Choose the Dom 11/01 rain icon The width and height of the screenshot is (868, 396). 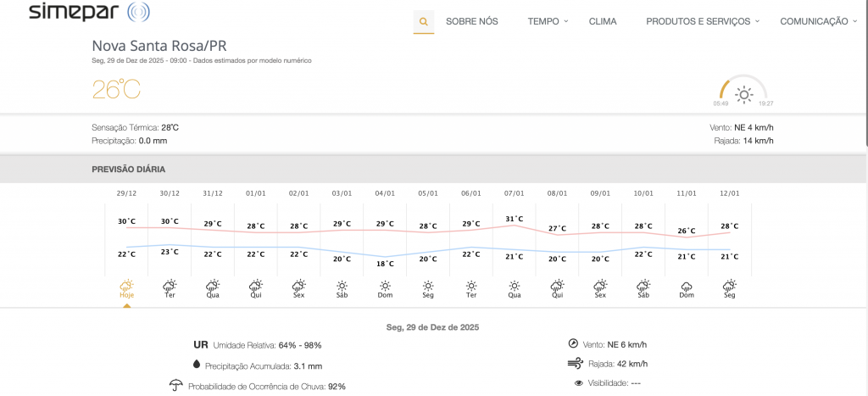pos(687,286)
